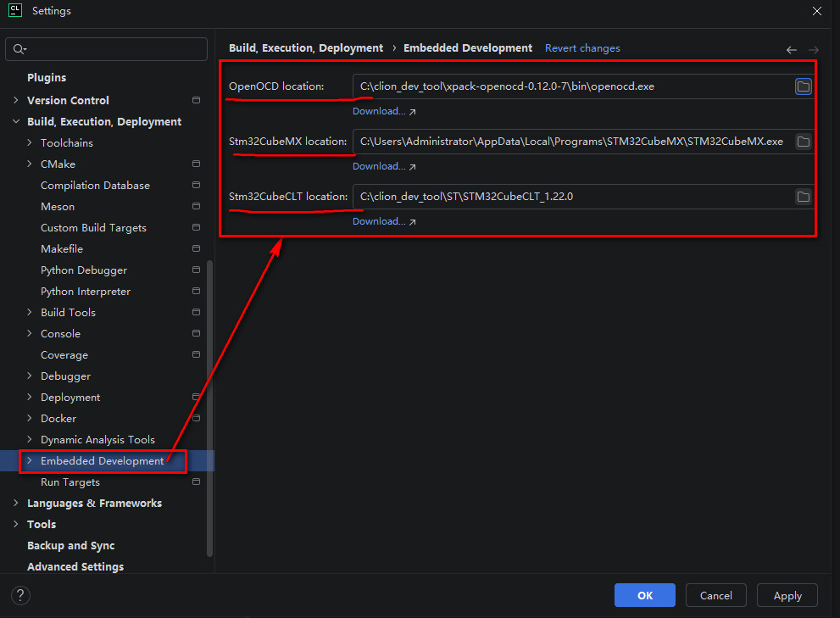
Task: Click Cancel button
Action: [715, 595]
